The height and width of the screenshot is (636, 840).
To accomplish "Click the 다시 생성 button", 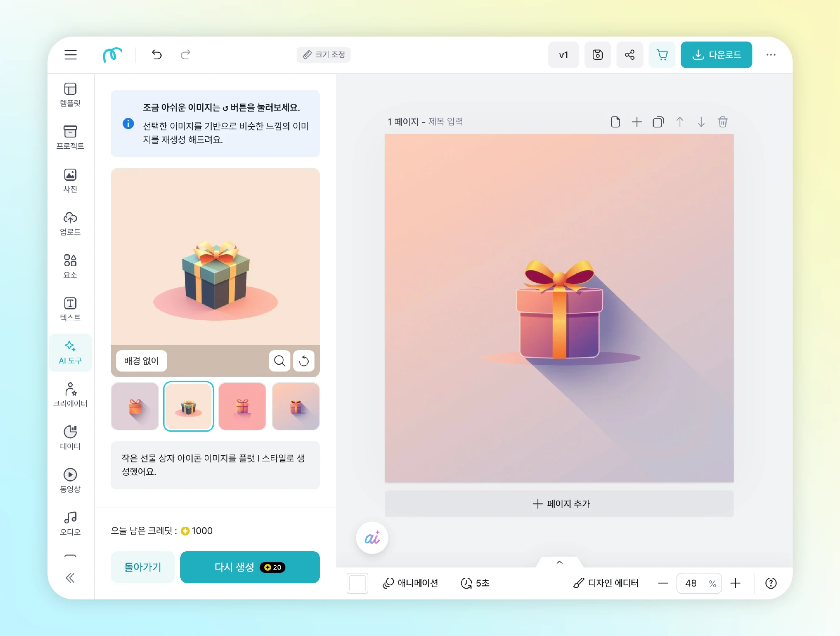I will click(250, 567).
